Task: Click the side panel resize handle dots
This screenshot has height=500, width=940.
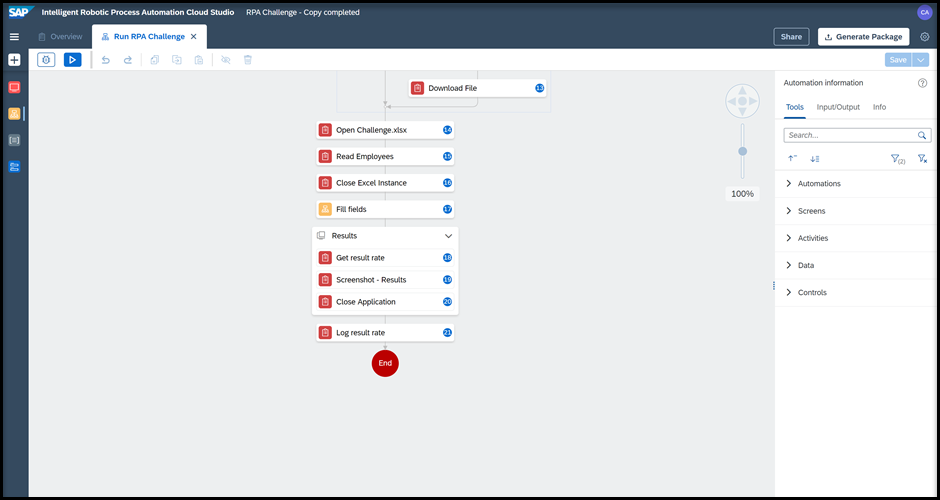Action: tap(774, 286)
